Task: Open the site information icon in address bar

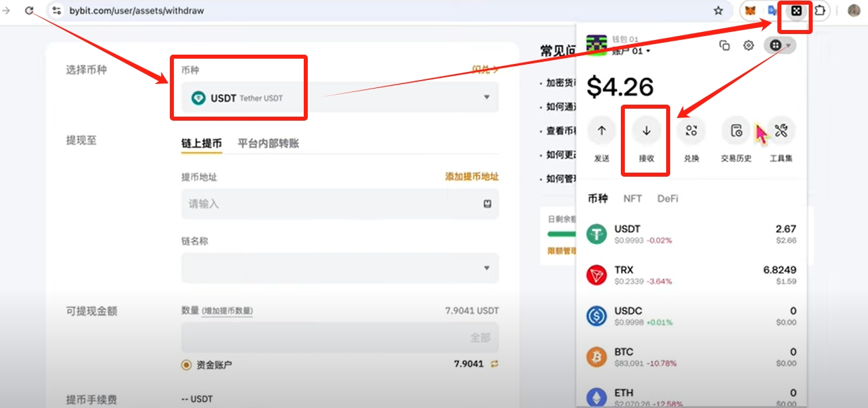Action: point(57,11)
